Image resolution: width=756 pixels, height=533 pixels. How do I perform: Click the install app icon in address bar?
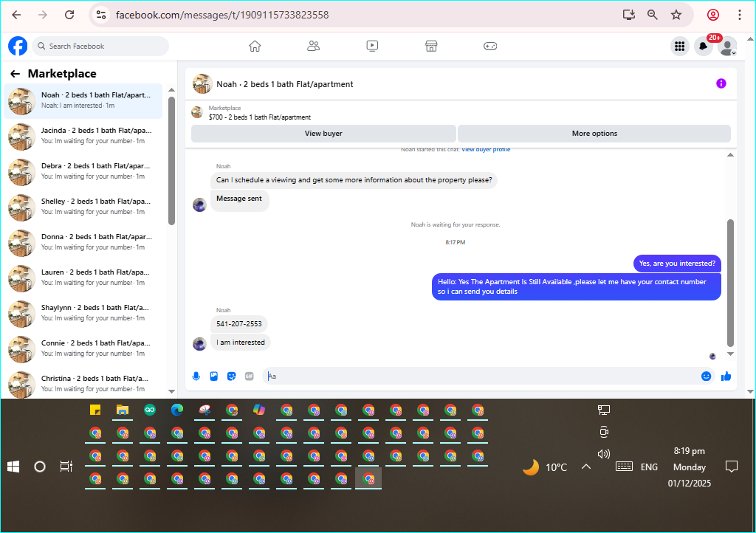click(x=629, y=15)
